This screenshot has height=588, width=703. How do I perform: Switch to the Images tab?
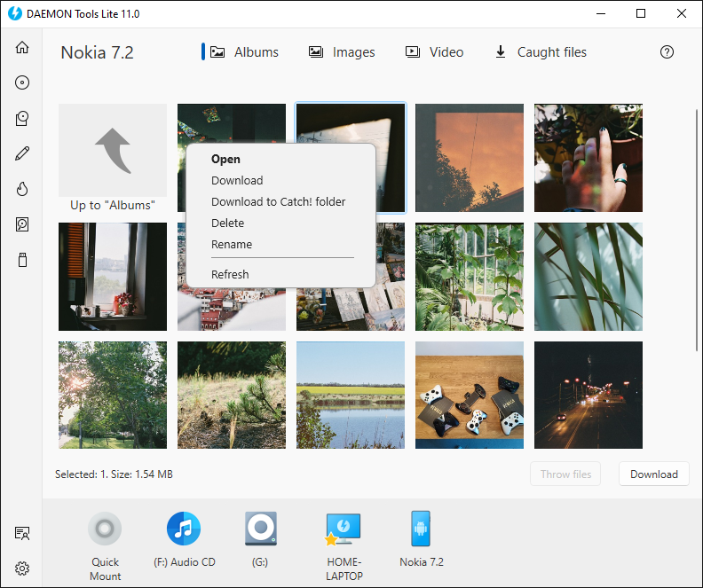click(342, 52)
